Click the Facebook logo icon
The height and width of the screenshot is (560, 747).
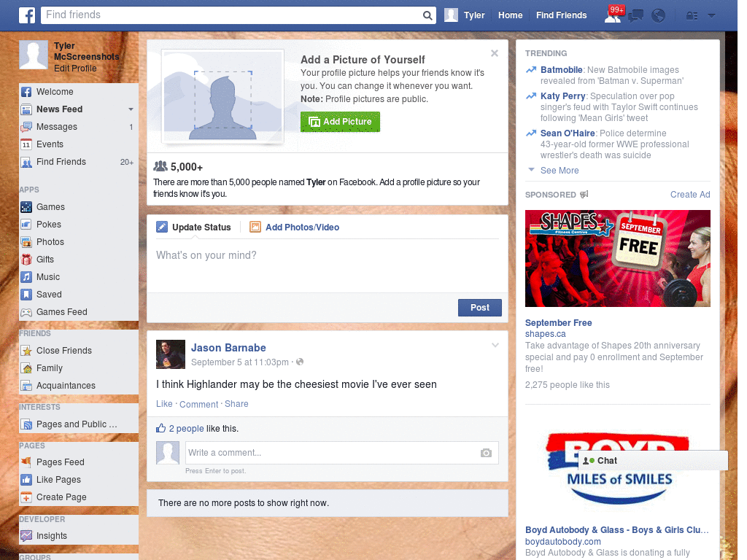click(27, 15)
